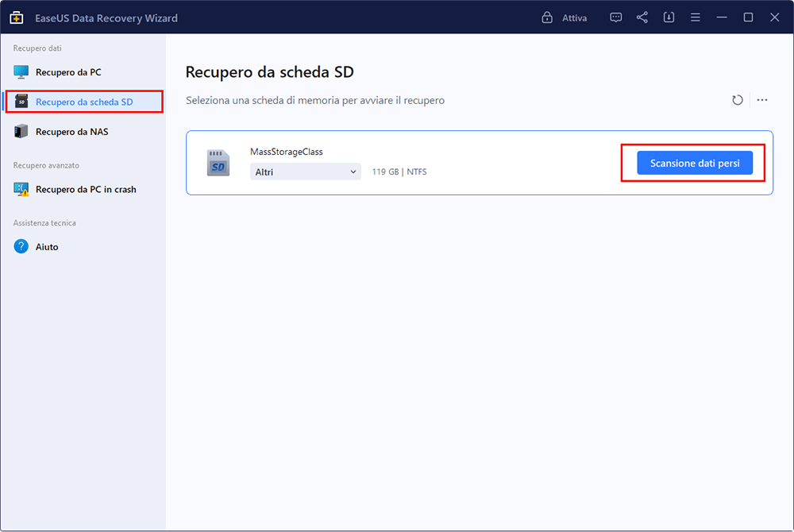Maximize the EaseUS window
Image resolution: width=794 pixels, height=532 pixels.
748,17
